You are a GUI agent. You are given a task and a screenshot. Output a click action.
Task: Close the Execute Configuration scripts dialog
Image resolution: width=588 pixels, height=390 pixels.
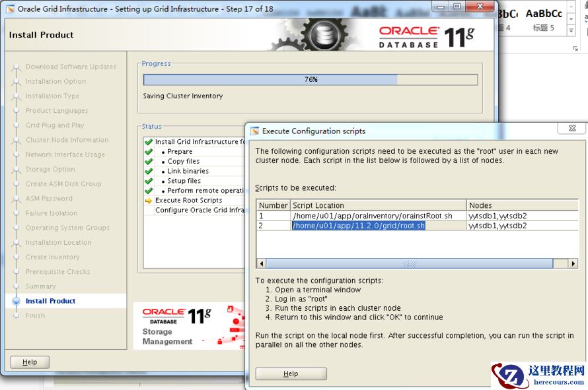[571, 128]
